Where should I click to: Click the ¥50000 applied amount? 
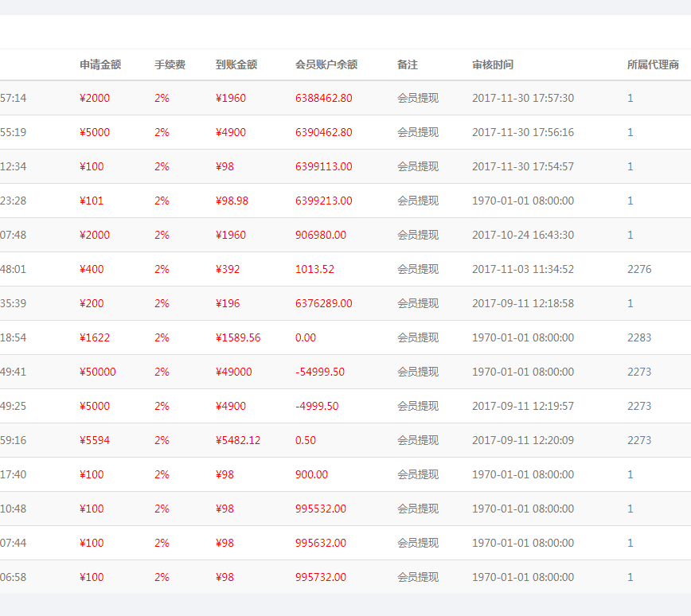click(x=98, y=372)
